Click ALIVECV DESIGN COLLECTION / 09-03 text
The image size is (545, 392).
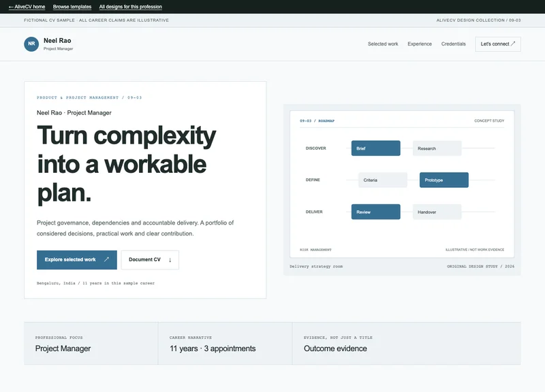478,20
